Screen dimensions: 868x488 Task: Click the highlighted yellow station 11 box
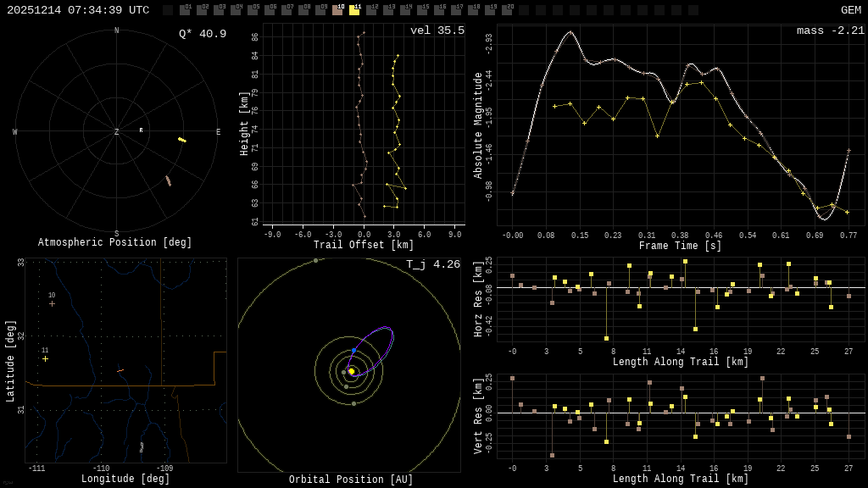click(354, 10)
